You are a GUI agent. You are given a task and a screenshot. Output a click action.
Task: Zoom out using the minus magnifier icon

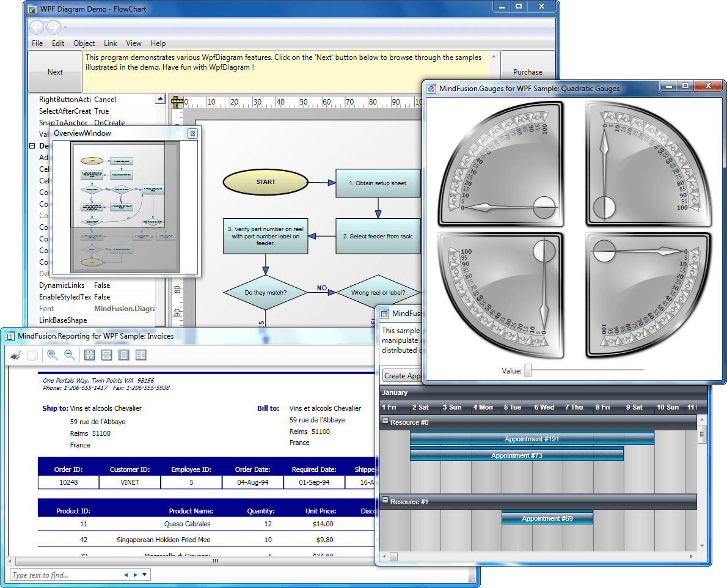(x=70, y=355)
